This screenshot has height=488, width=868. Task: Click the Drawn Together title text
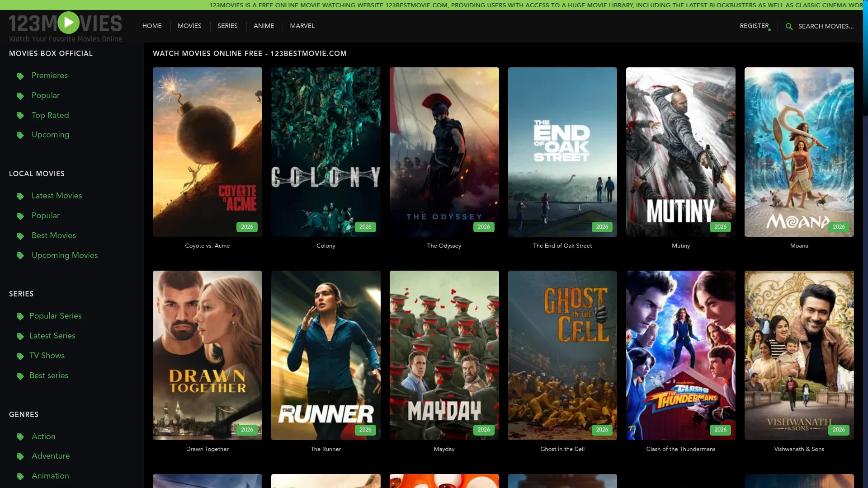pyautogui.click(x=208, y=449)
